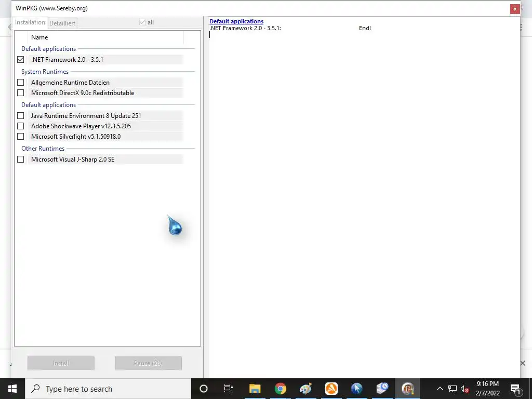The height and width of the screenshot is (399, 532).
Task: Click the active WinPKG taskbar icon
Action: [x=408, y=389]
